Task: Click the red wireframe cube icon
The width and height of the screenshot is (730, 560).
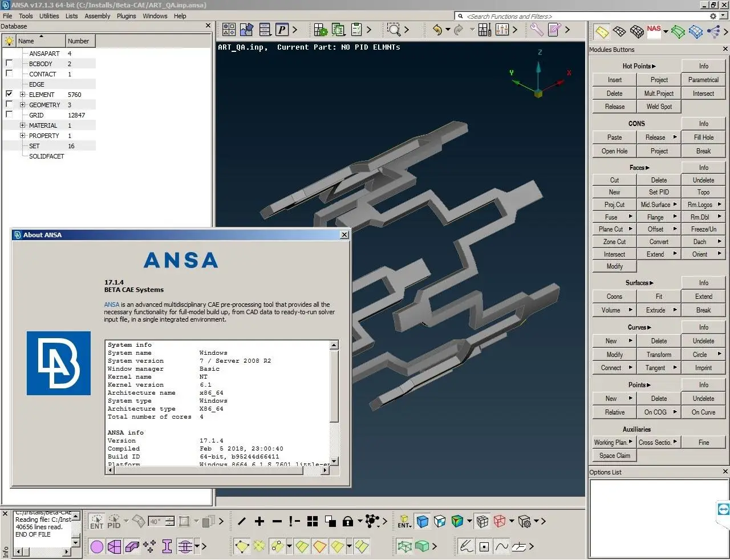Action: [x=500, y=521]
